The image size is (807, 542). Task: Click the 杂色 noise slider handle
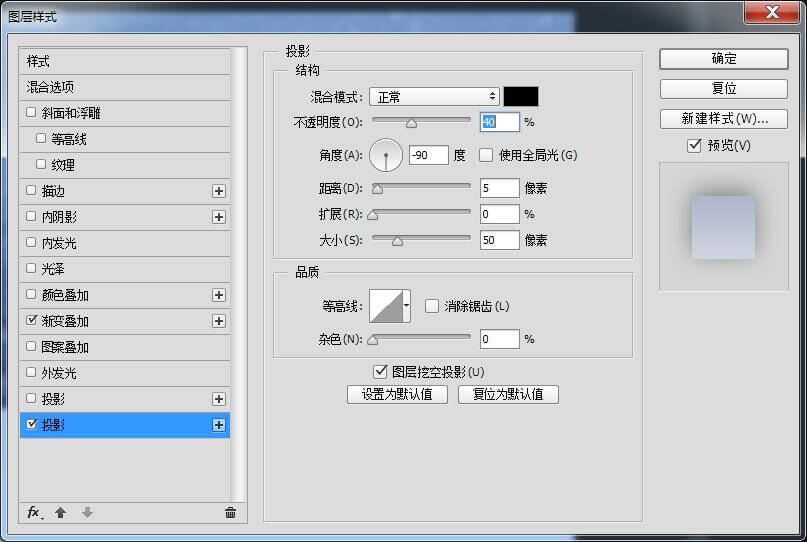click(373, 340)
